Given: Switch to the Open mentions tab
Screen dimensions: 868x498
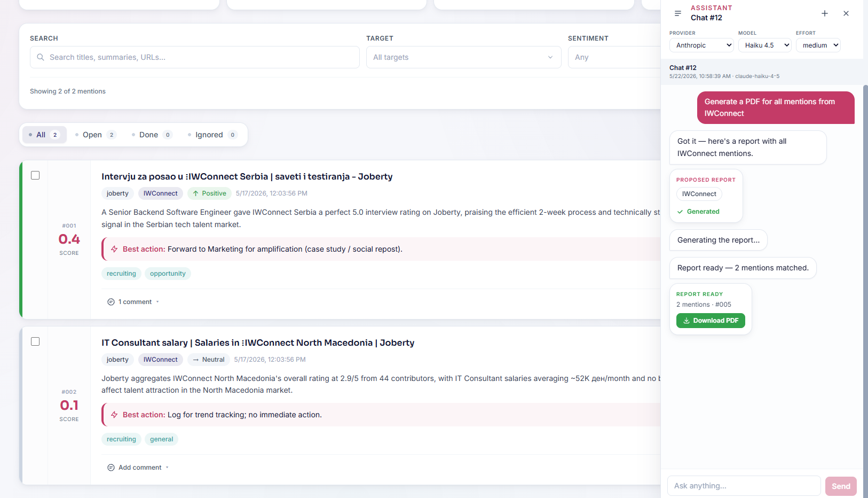Looking at the screenshot, I should (x=96, y=135).
